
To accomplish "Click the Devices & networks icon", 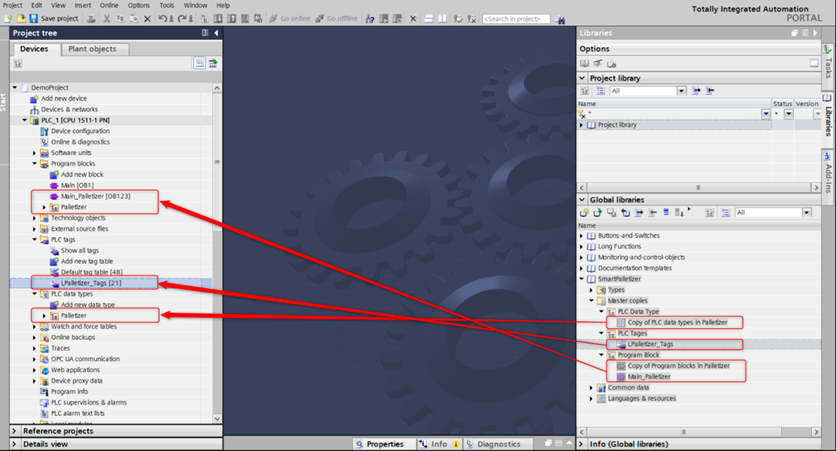I will click(x=34, y=109).
